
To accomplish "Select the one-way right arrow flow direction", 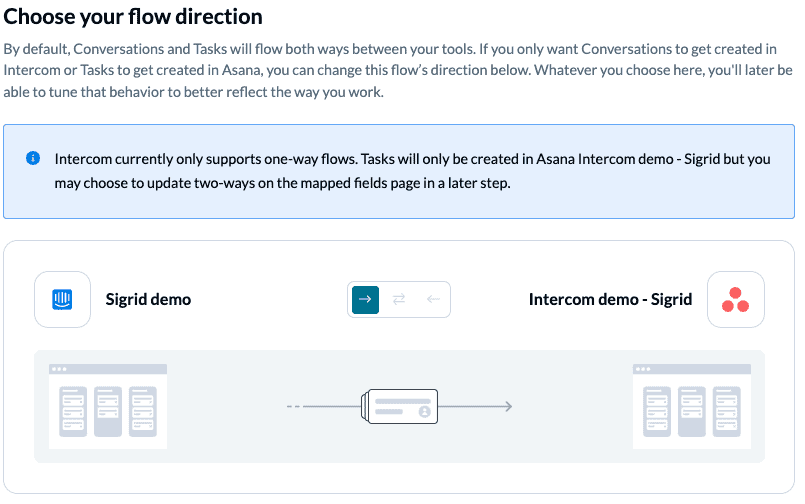I will tap(365, 300).
